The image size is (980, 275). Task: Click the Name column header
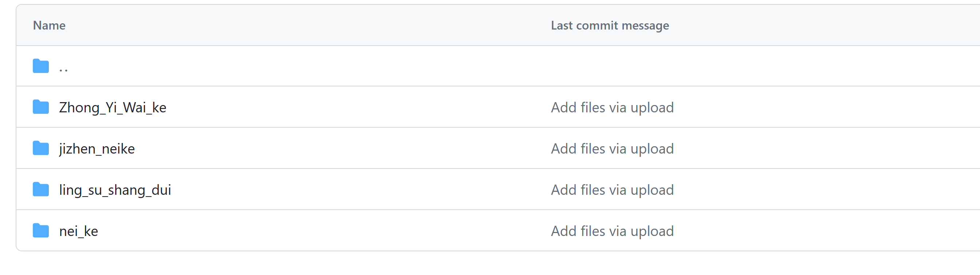pos(49,26)
